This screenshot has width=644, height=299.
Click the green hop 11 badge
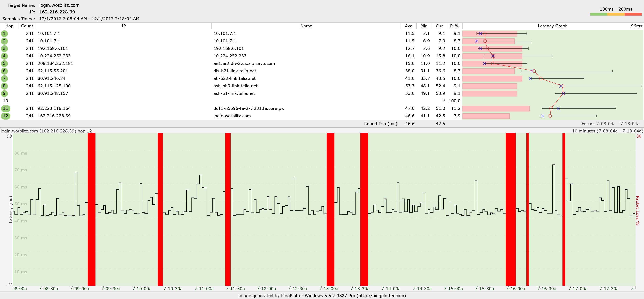coord(5,109)
